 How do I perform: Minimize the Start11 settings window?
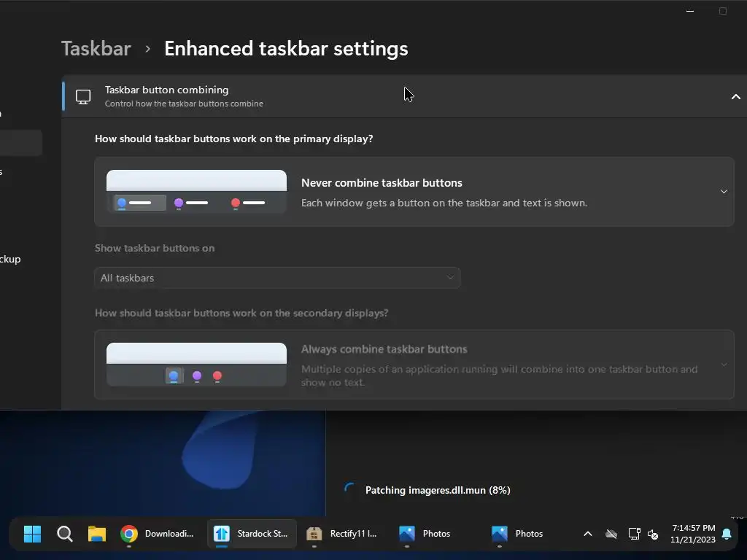(690, 10)
